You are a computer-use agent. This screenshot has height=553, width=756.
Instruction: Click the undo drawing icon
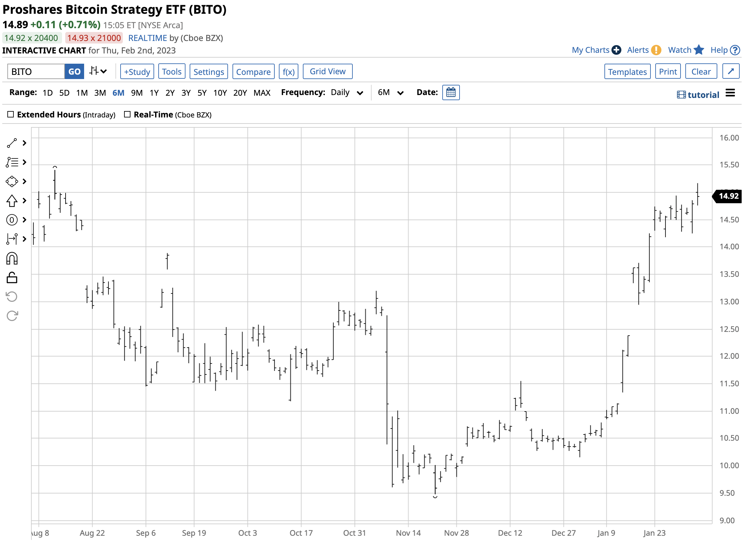coord(12,296)
